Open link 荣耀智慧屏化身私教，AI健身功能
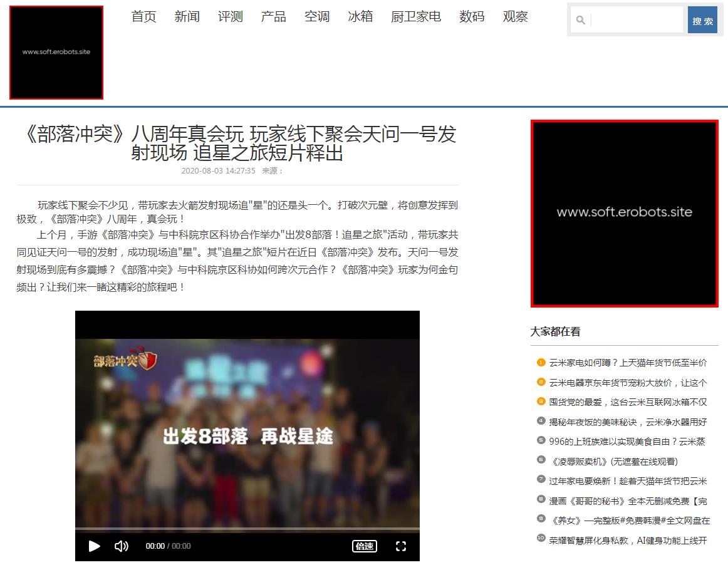 coord(628,541)
